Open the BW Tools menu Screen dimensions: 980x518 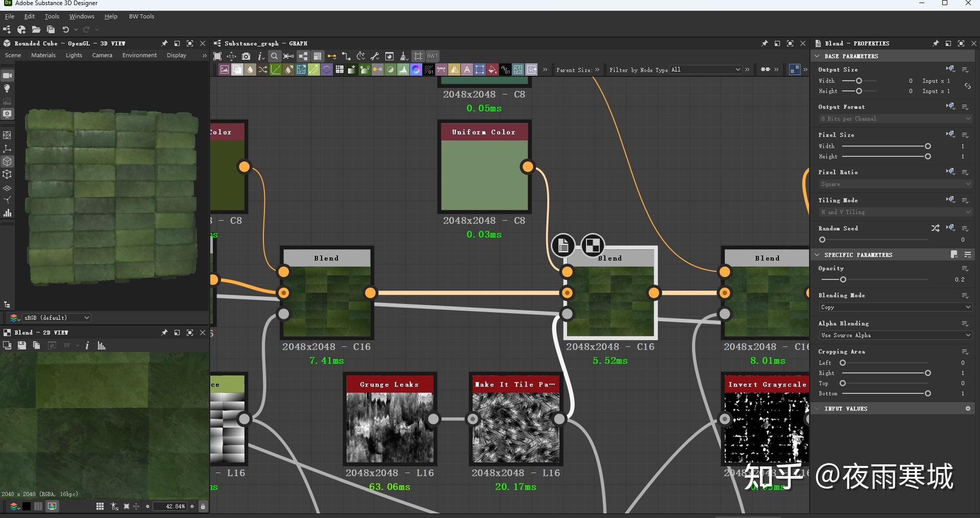tap(141, 16)
